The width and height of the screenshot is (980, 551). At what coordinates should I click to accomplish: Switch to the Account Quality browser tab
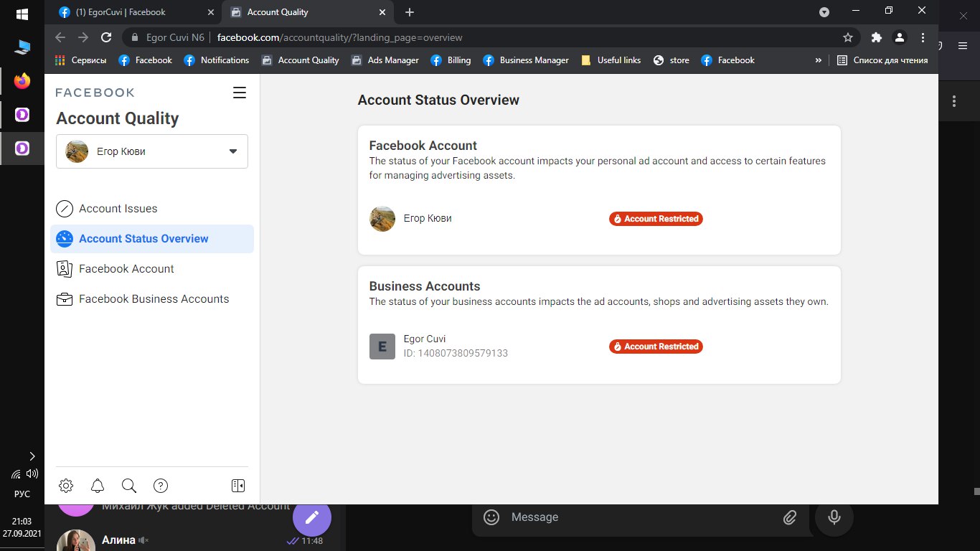coord(308,12)
